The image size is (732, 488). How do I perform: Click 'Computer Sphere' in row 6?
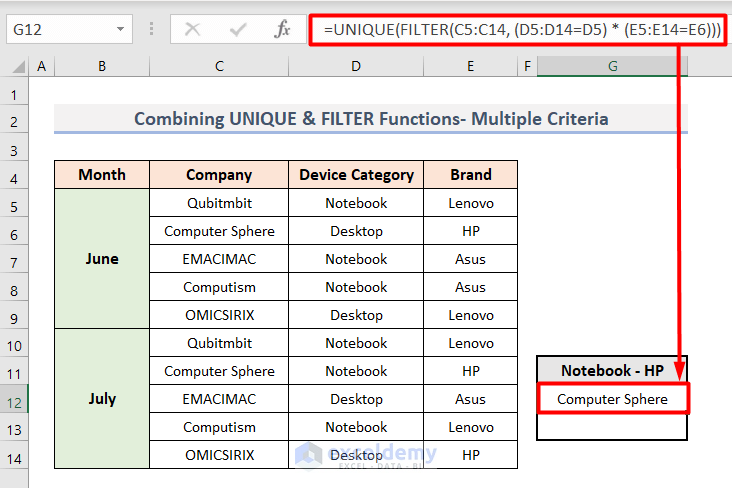pyautogui.click(x=219, y=231)
